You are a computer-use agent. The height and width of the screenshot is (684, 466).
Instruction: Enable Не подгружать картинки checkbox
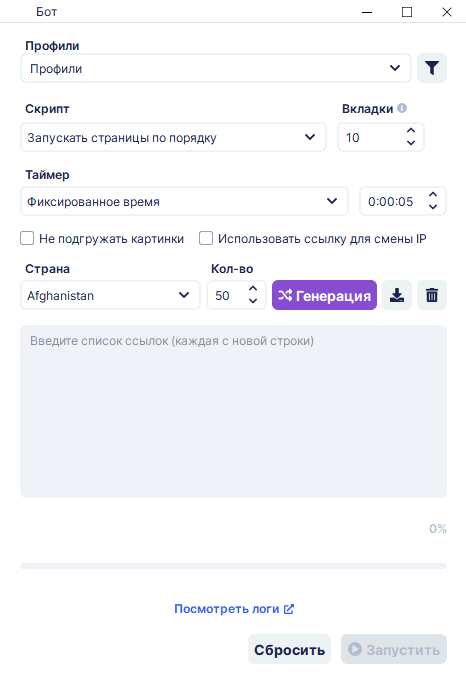click(x=27, y=238)
